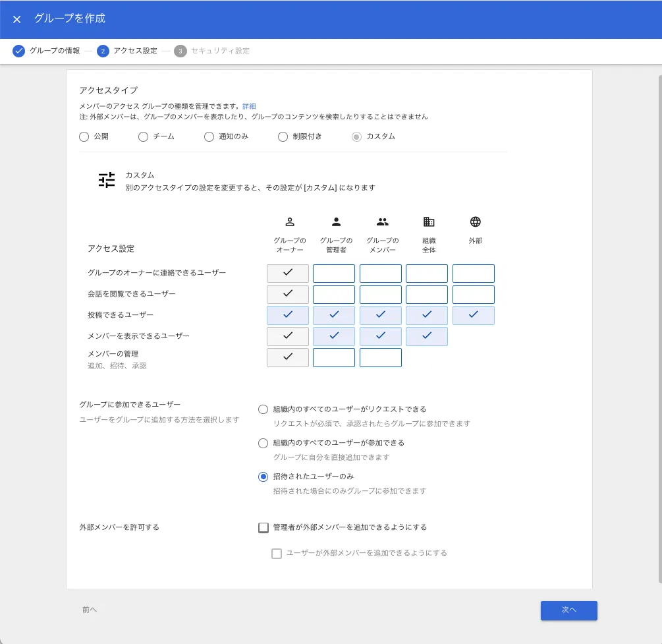Viewport: 662px width, 644px height.
Task: Enable 管理者が外部メンバーを追加できるようにする
Action: tap(263, 528)
